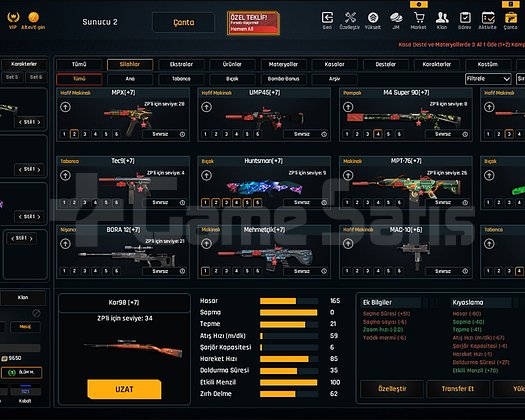Open info icon on UMP45[+7] card

point(324,134)
